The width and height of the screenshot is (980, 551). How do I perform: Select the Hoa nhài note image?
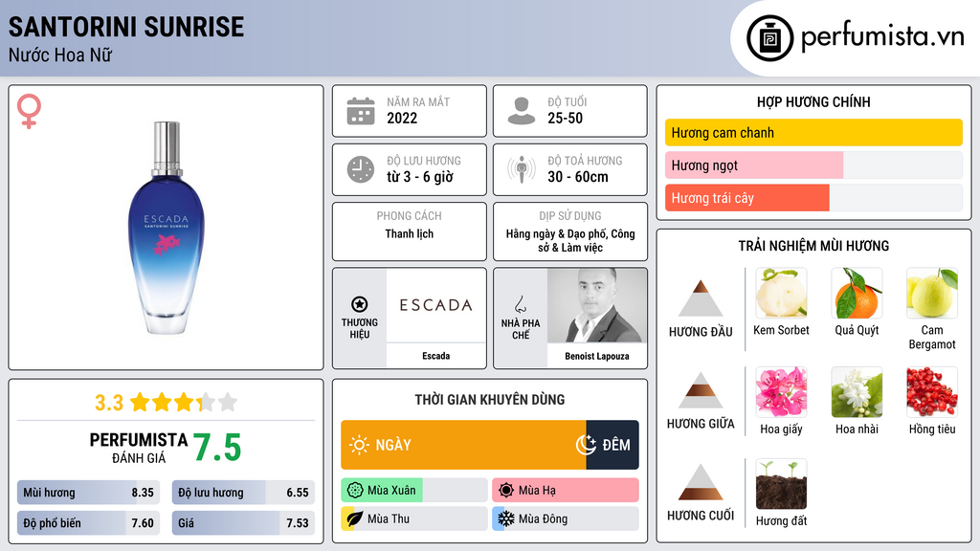857,391
